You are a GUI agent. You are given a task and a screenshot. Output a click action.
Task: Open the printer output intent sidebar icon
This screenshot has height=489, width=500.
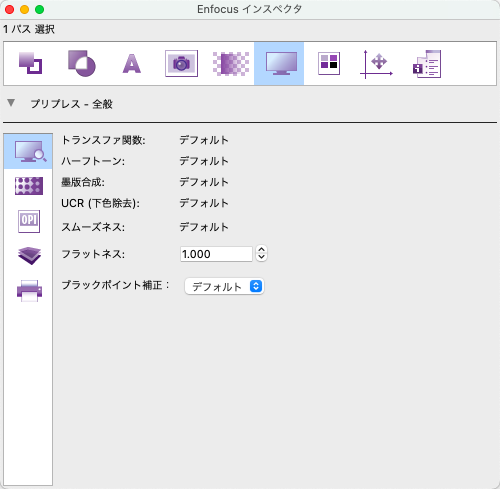click(29, 291)
